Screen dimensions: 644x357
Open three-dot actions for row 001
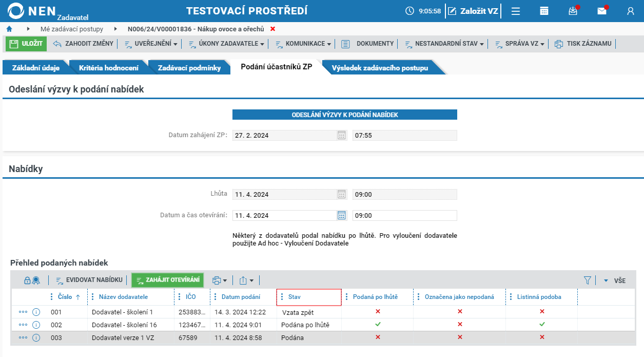coord(23,312)
